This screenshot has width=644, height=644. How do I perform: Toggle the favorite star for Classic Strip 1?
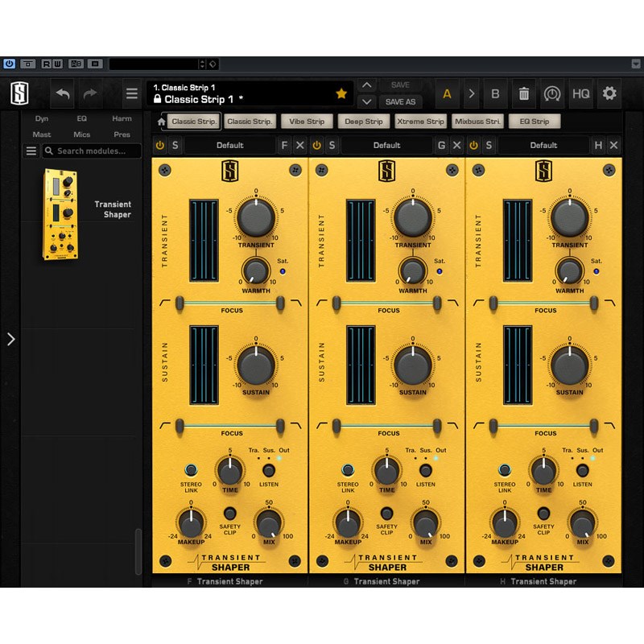pyautogui.click(x=341, y=93)
